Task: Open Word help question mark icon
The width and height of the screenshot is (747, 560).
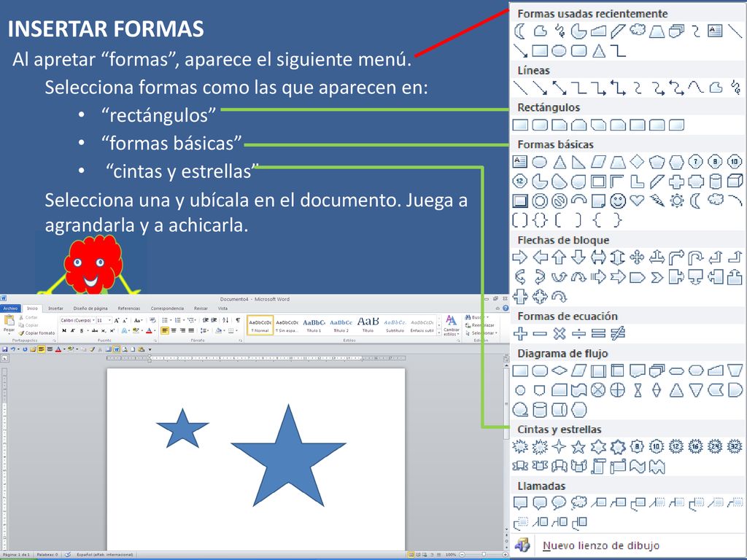Action: pyautogui.click(x=506, y=308)
